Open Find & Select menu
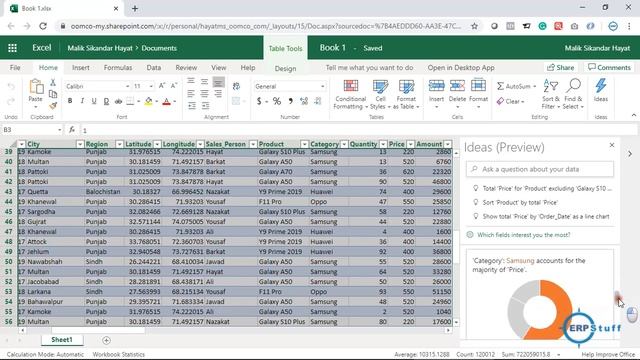This screenshot has width=640, height=360. click(x=573, y=94)
